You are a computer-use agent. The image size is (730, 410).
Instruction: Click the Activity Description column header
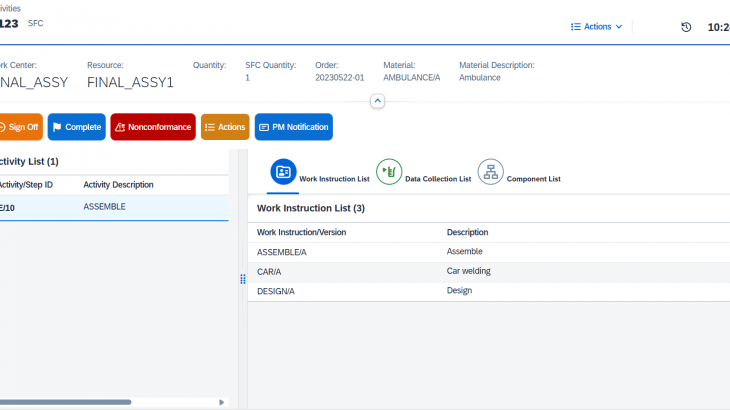click(x=118, y=185)
